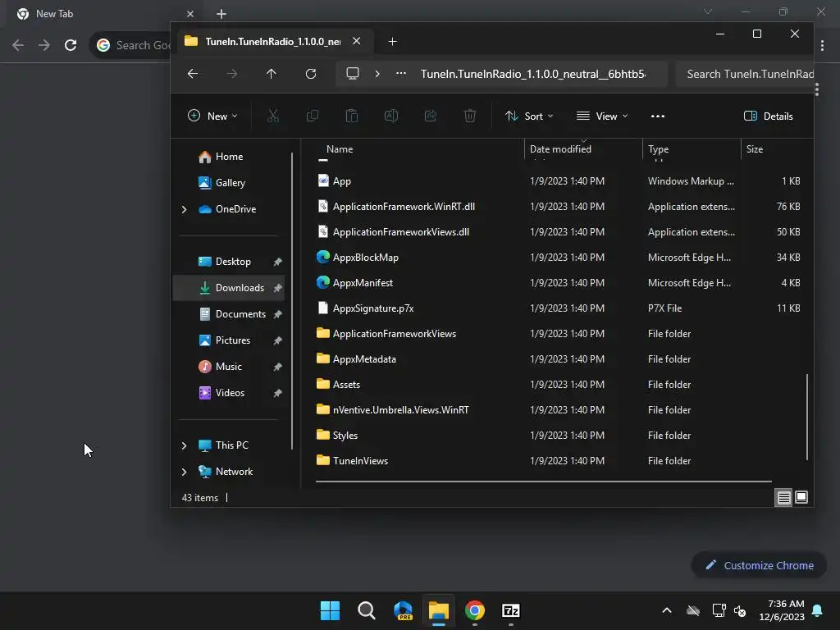This screenshot has height=630, width=840.
Task: Sort by Name column header
Action: click(340, 149)
